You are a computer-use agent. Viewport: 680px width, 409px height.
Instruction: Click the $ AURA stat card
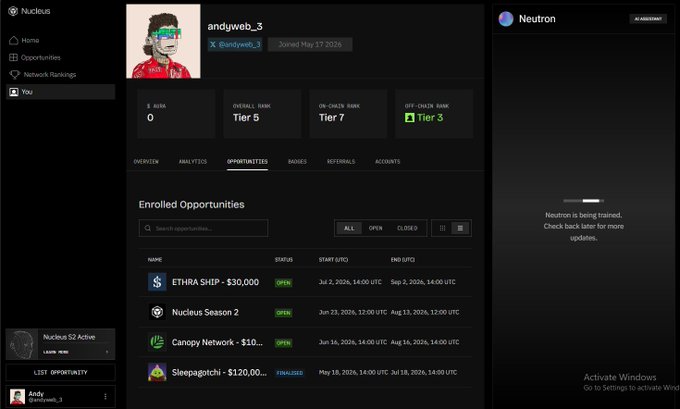(176, 114)
